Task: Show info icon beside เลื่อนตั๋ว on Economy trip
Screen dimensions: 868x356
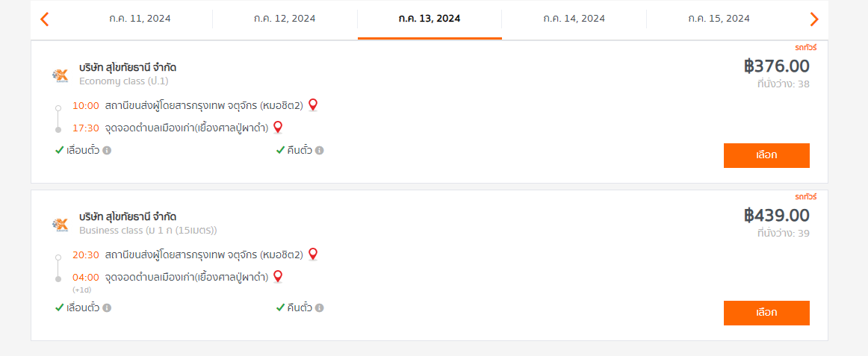Action: (107, 150)
